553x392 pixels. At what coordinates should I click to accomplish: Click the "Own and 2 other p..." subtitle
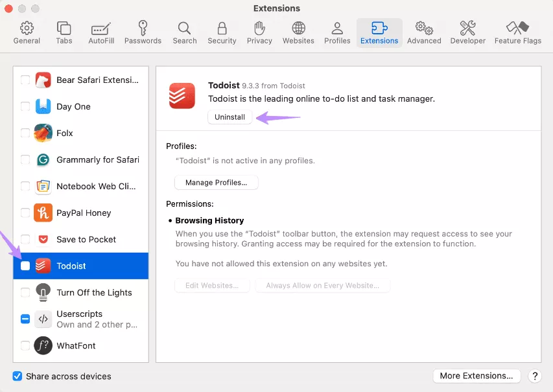tap(97, 325)
